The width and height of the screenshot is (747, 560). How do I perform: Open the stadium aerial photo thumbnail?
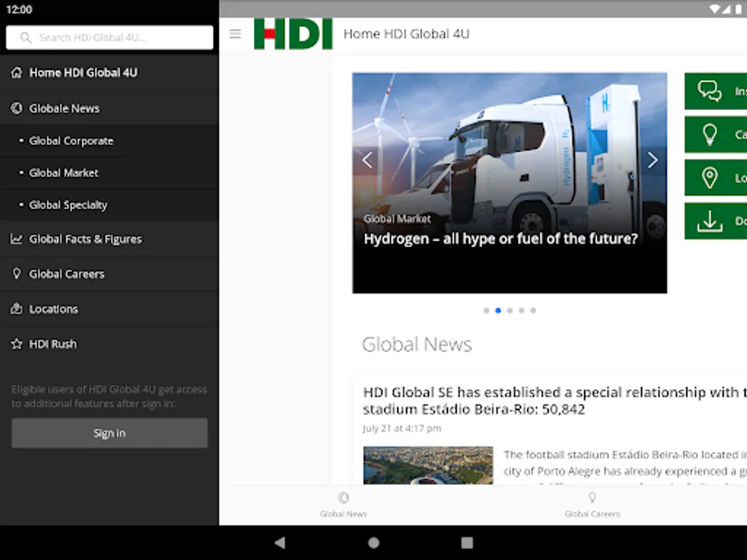point(428,465)
